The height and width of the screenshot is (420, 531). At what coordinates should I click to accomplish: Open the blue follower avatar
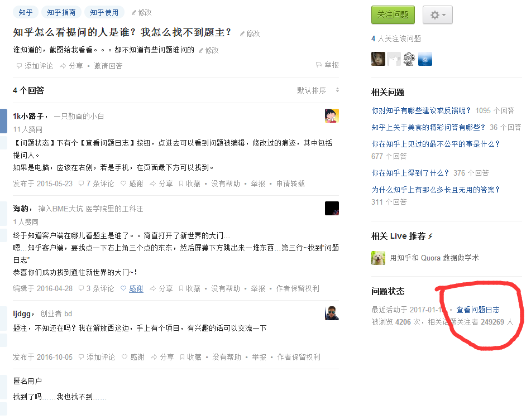click(425, 59)
